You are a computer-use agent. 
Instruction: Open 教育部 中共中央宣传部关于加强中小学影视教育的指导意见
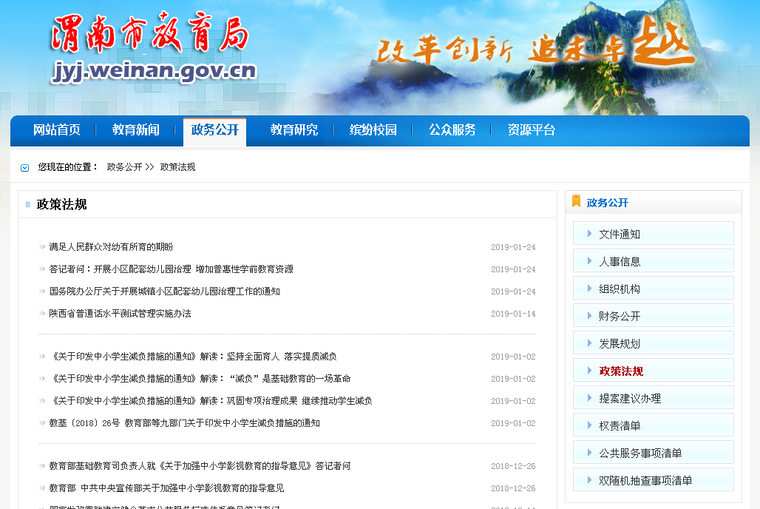(x=167, y=488)
